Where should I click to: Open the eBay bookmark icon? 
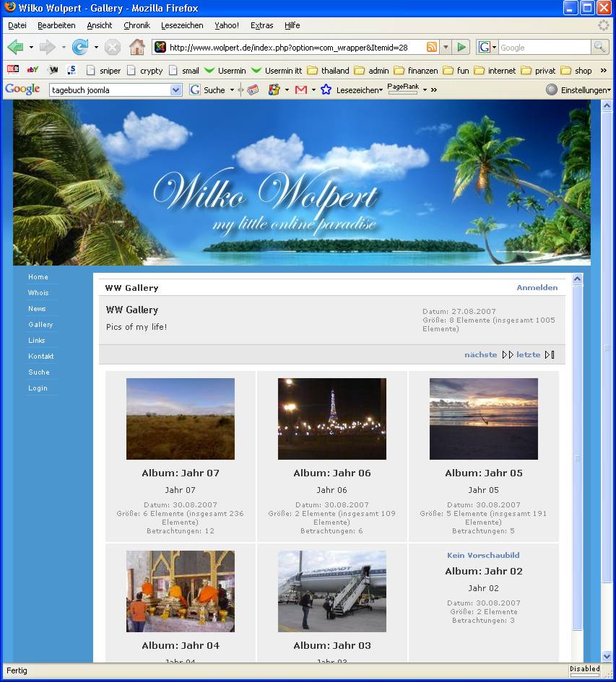point(33,70)
